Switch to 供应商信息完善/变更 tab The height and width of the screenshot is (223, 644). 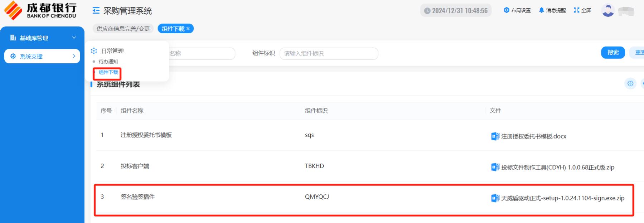[123, 29]
